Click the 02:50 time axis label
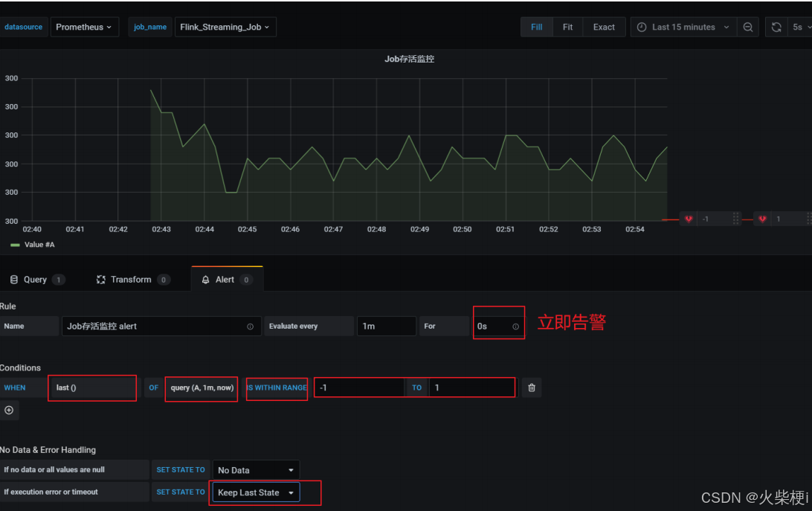Viewport: 812px width, 511px height. point(462,229)
